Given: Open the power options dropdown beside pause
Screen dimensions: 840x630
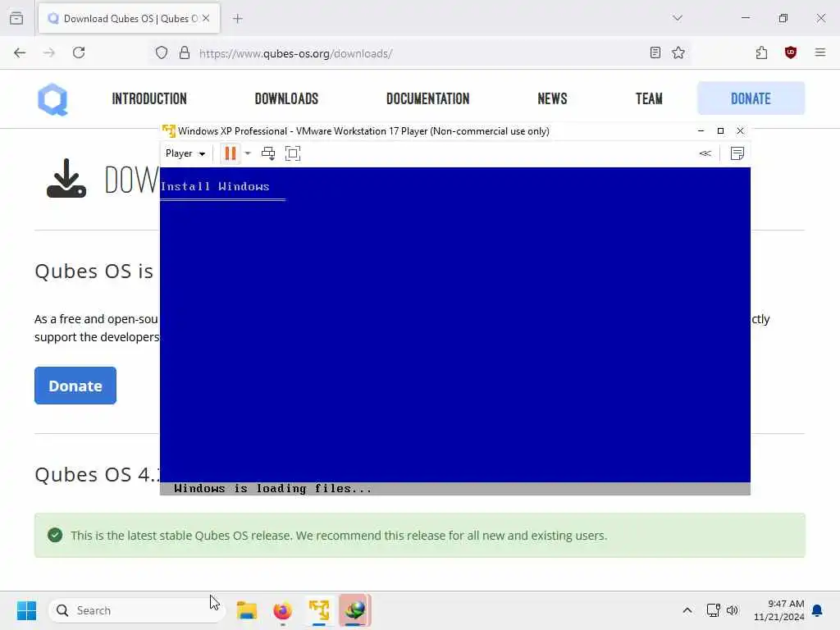Looking at the screenshot, I should pyautogui.click(x=248, y=153).
